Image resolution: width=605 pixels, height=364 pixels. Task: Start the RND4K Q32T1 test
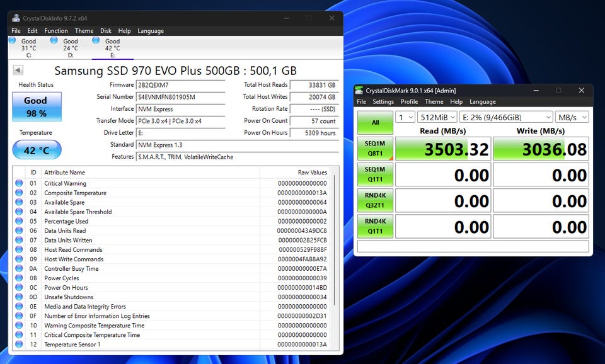coord(375,200)
